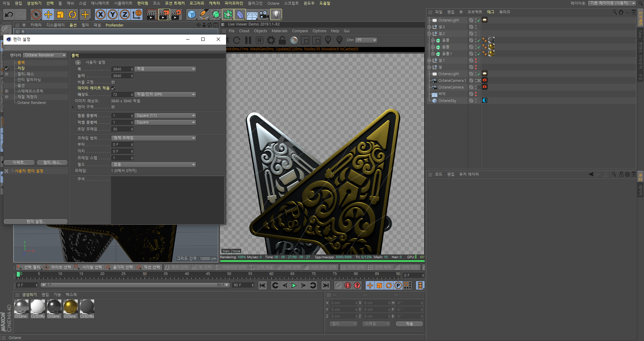Click the green Subdivision Surface generator icon
644x341 pixels.
(216, 14)
